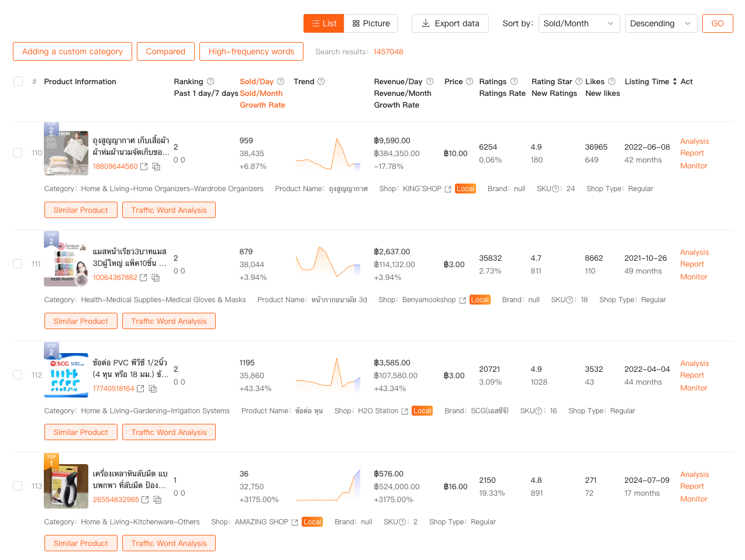Switch to Picture view tab
745x560 pixels.
point(371,23)
